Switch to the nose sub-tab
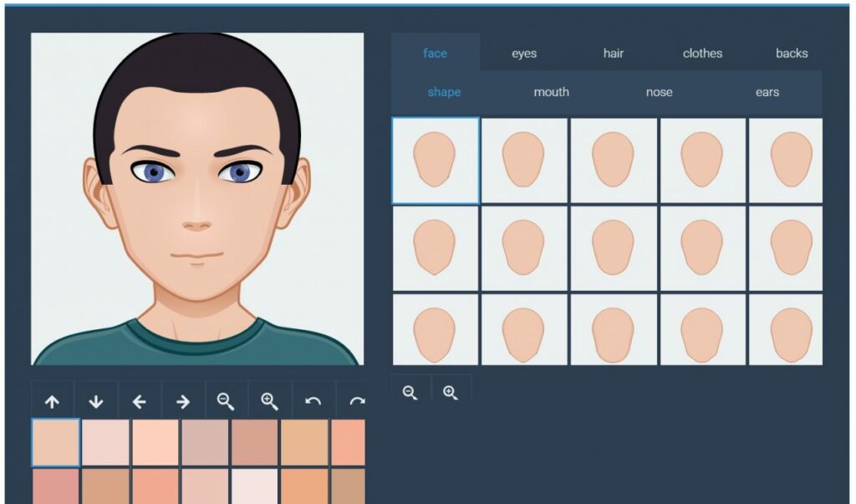 [x=660, y=92]
